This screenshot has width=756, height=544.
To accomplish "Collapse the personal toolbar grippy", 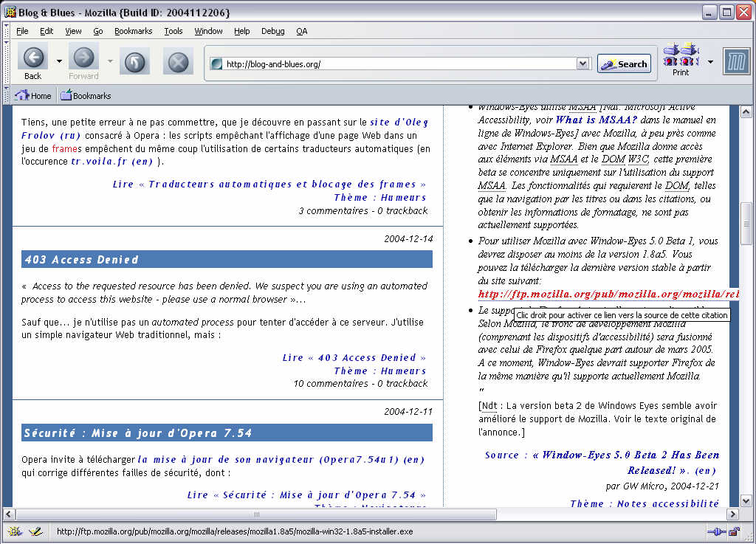I will pyautogui.click(x=6, y=95).
